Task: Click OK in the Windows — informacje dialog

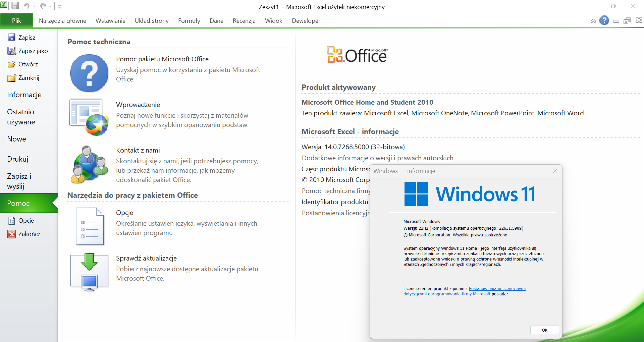Action: tap(545, 330)
